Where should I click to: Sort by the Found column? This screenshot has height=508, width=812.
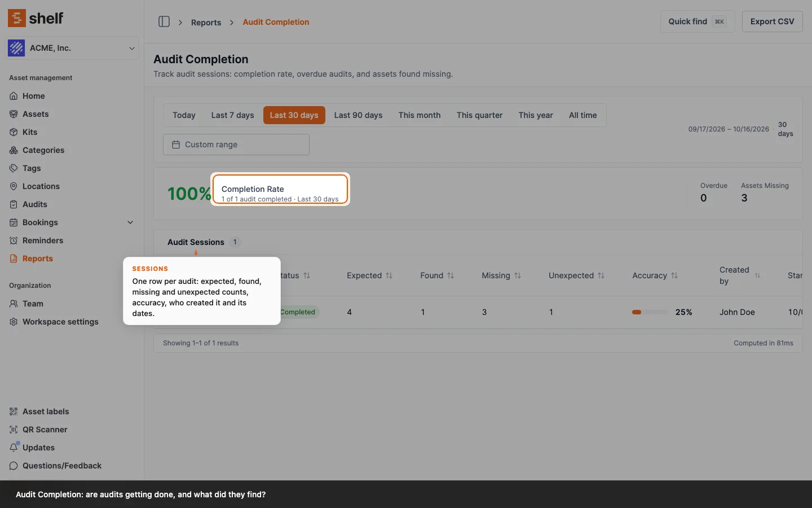tap(437, 275)
